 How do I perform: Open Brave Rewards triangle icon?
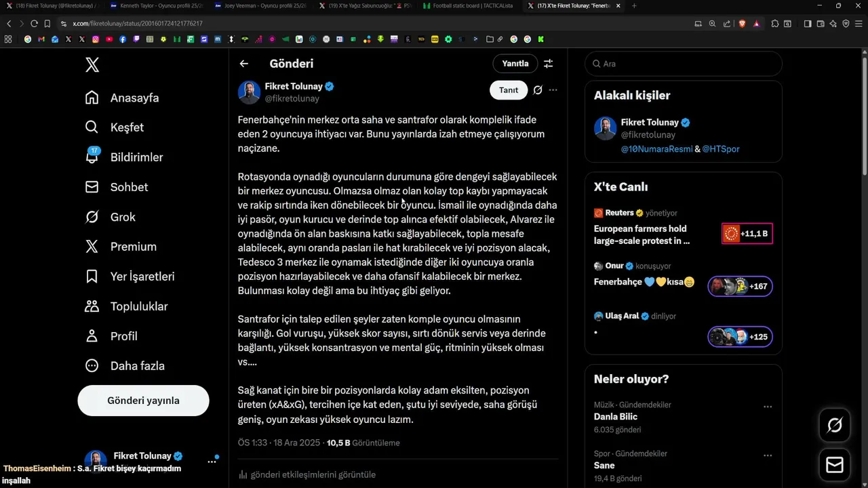point(756,23)
